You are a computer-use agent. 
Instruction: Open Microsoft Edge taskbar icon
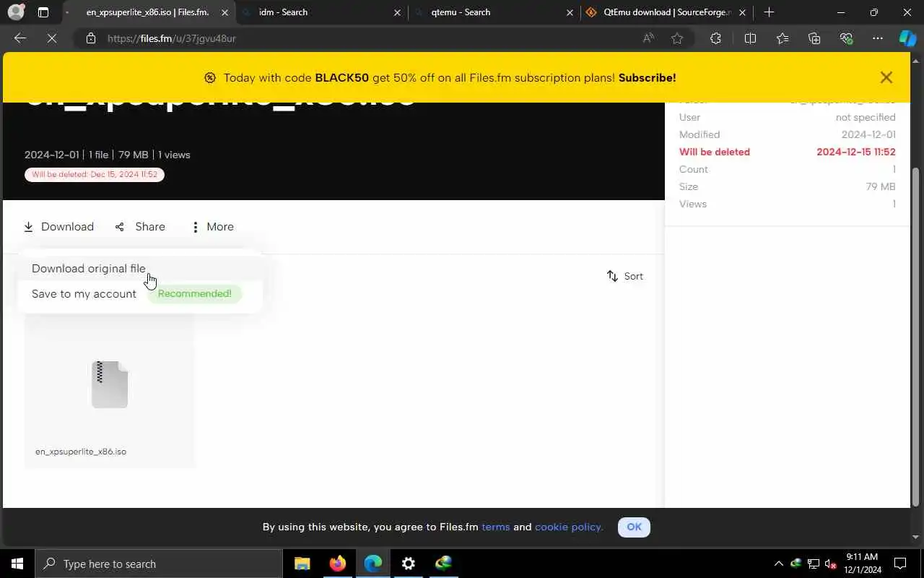pyautogui.click(x=372, y=564)
